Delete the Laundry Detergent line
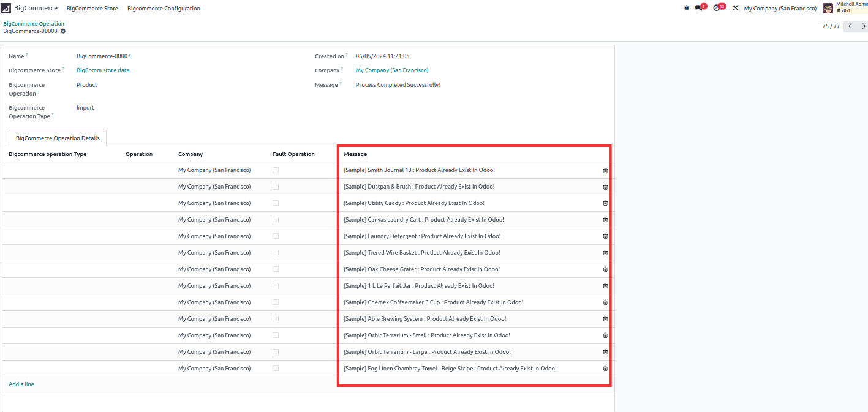 pyautogui.click(x=605, y=236)
